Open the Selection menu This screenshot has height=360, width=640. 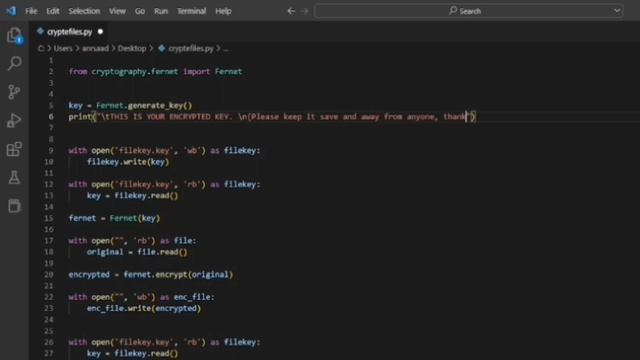point(84,11)
